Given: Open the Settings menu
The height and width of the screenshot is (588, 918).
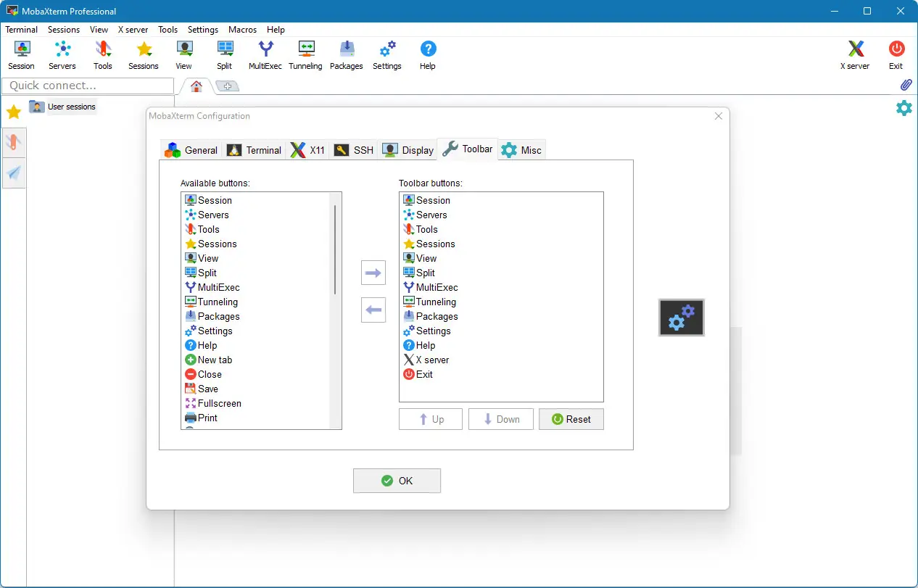Looking at the screenshot, I should pos(203,30).
